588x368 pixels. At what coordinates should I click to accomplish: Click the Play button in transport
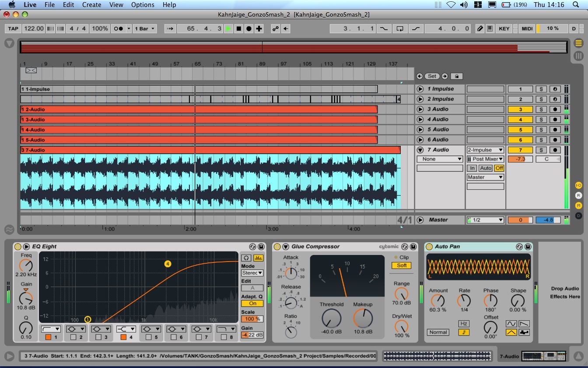pos(228,28)
